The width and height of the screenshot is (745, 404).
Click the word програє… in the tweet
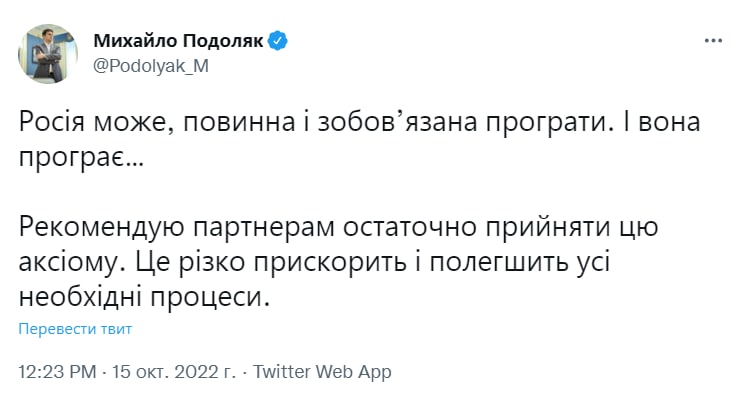[81, 160]
